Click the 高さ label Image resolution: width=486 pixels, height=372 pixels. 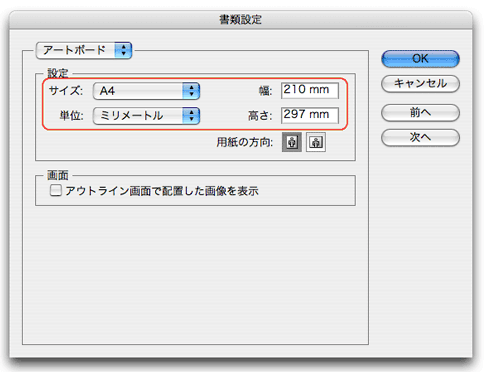[x=260, y=116]
